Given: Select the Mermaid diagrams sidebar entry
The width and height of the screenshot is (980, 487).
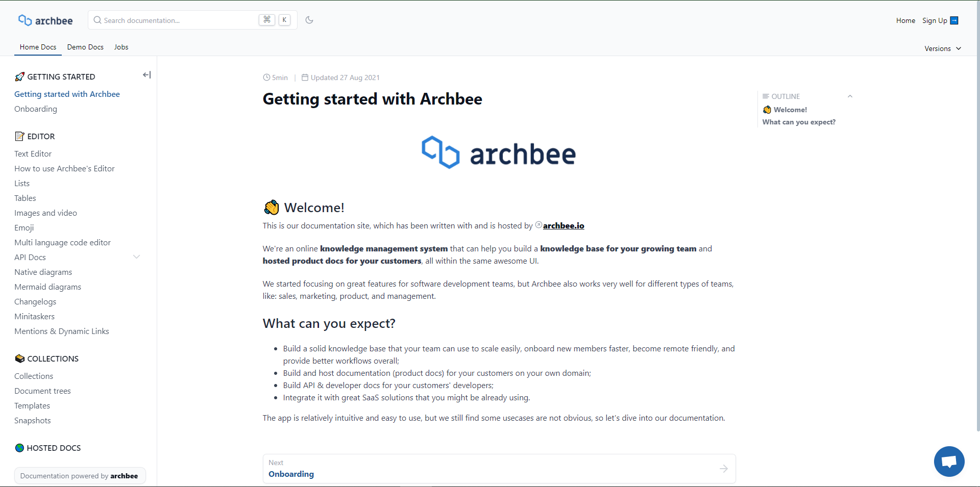Looking at the screenshot, I should [47, 287].
